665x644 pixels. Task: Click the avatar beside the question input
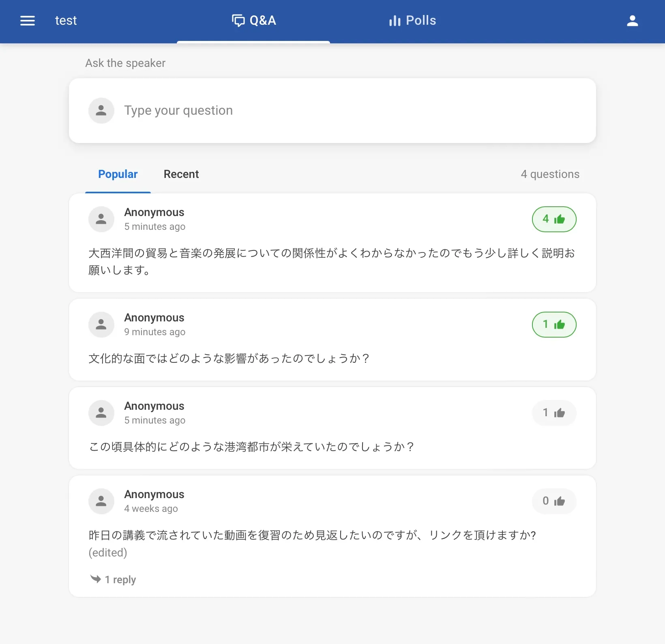tap(101, 111)
